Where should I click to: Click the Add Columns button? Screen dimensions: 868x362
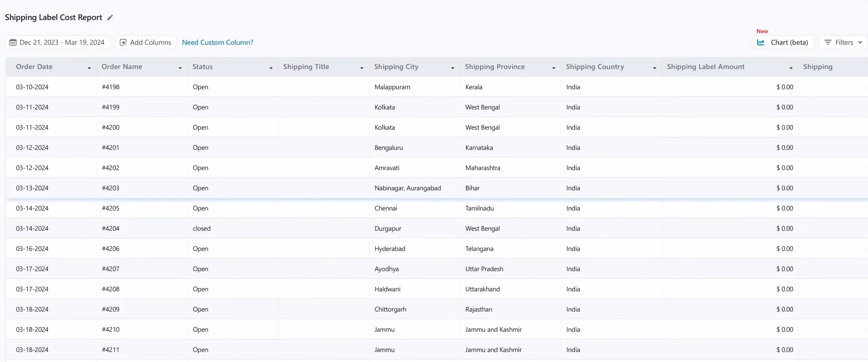pyautogui.click(x=146, y=43)
